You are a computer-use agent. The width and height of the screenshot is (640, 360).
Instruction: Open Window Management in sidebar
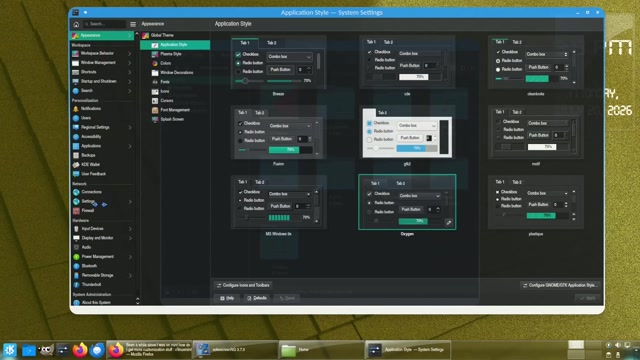click(102, 63)
